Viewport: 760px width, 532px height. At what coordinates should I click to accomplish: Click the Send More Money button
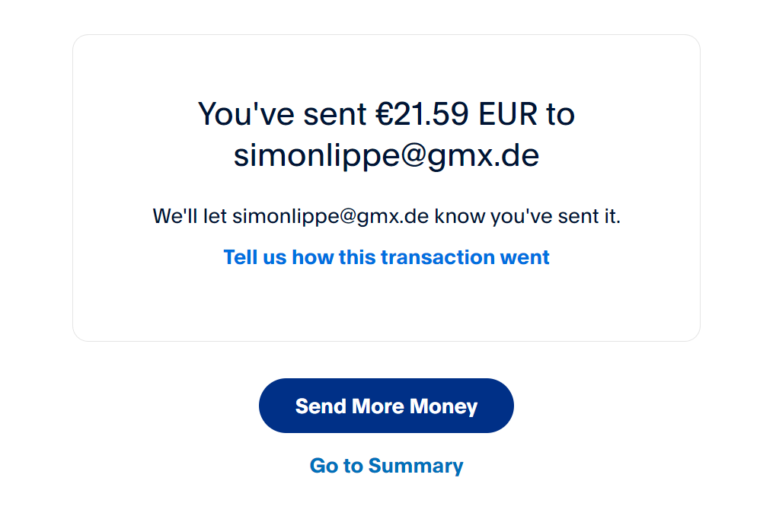click(386, 406)
